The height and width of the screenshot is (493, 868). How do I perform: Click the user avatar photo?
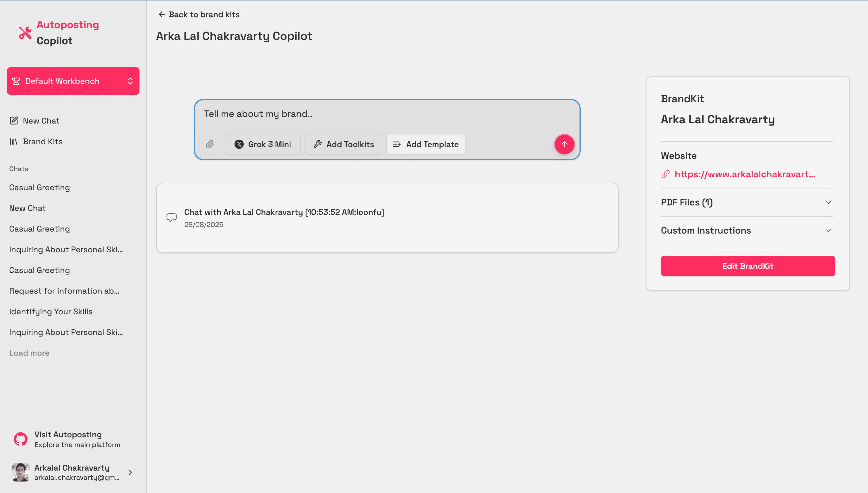pyautogui.click(x=21, y=472)
